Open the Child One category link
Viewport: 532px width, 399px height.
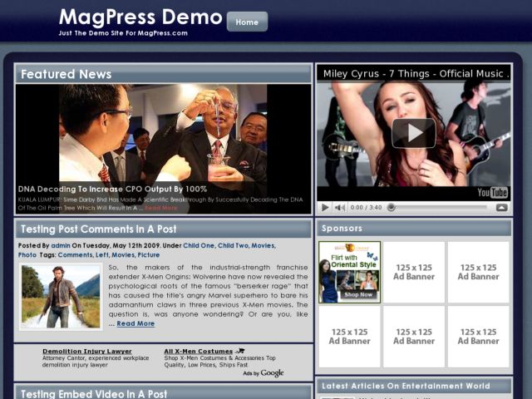[199, 245]
